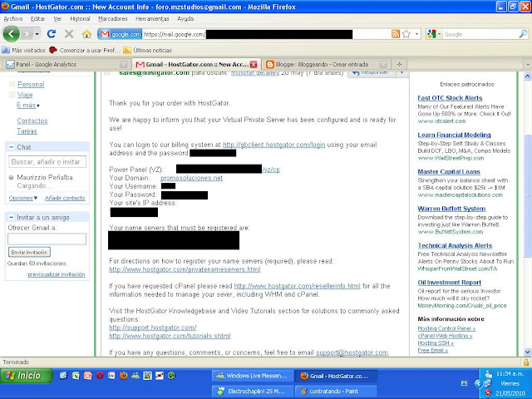Open the Tareas link
The height and width of the screenshot is (399, 532).
point(27,131)
